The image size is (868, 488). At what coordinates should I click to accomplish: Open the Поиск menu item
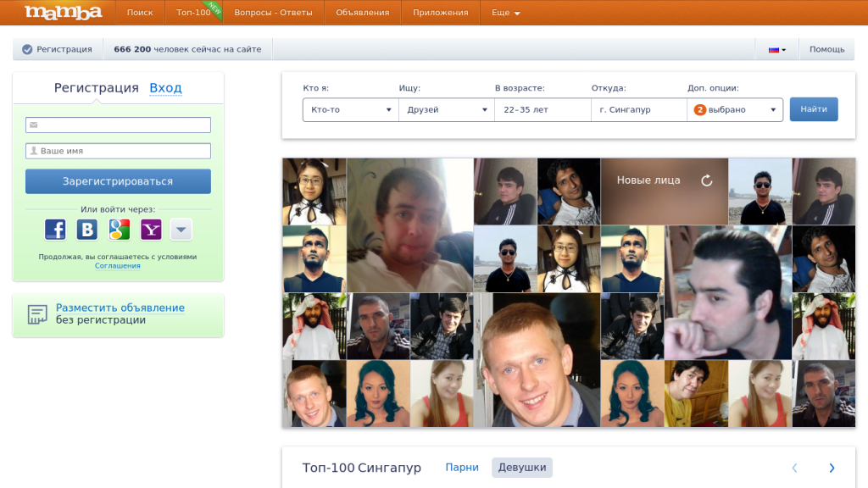140,12
